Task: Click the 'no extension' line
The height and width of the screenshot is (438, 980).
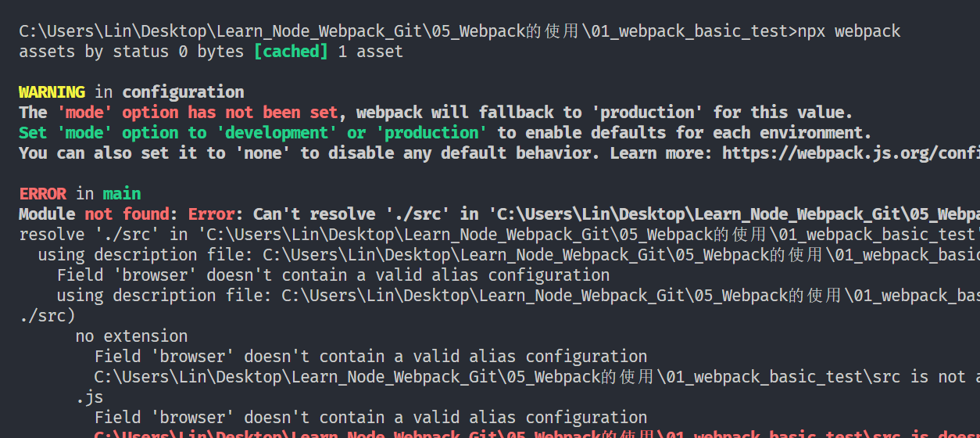Action: 131,336
